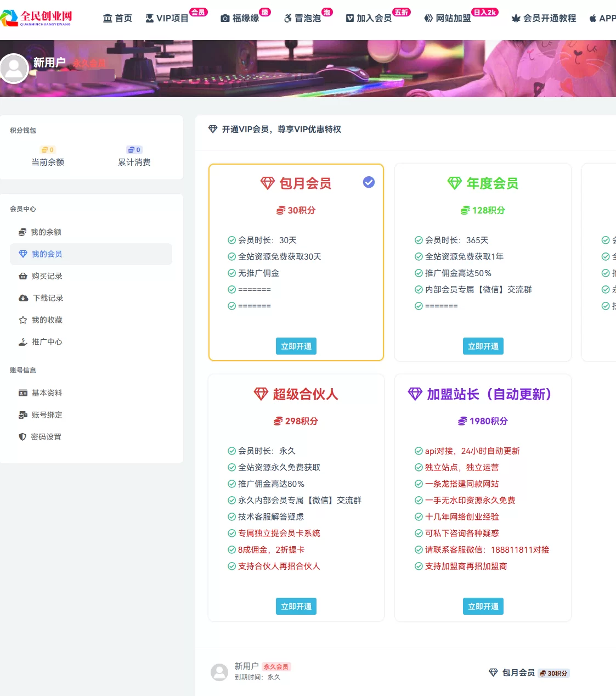This screenshot has height=696, width=616.
Task: Click the 30积分 badge in the bottom bar
Action: (554, 673)
